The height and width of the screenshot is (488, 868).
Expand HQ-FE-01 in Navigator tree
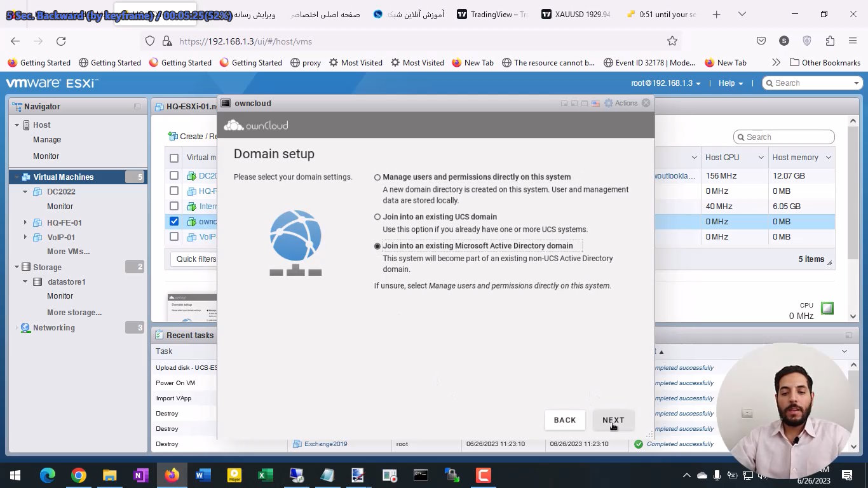click(x=25, y=222)
